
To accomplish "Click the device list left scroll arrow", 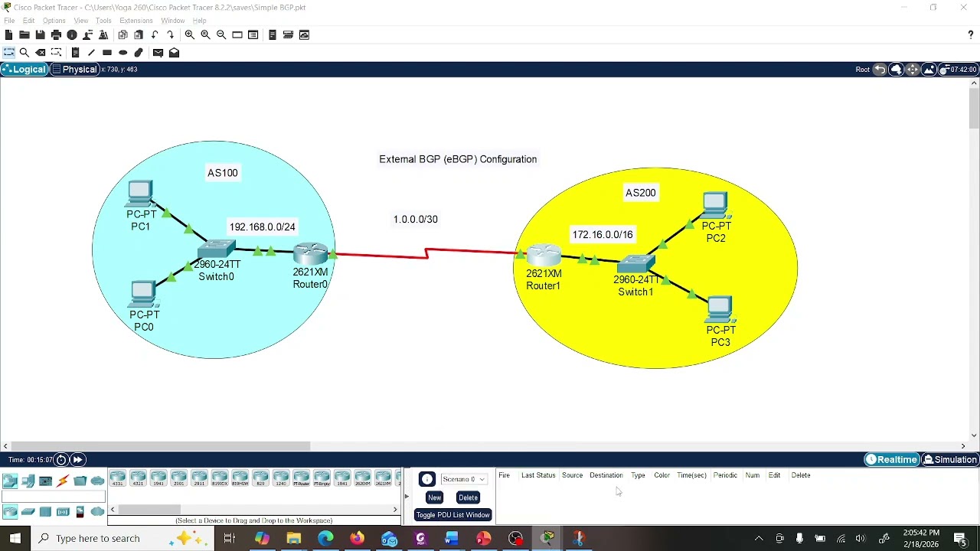I will point(113,510).
